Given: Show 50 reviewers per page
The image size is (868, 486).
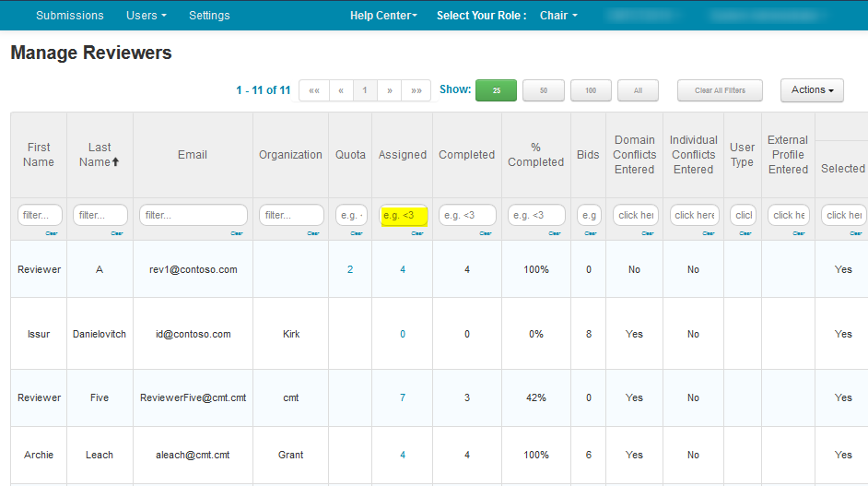Looking at the screenshot, I should 544,90.
